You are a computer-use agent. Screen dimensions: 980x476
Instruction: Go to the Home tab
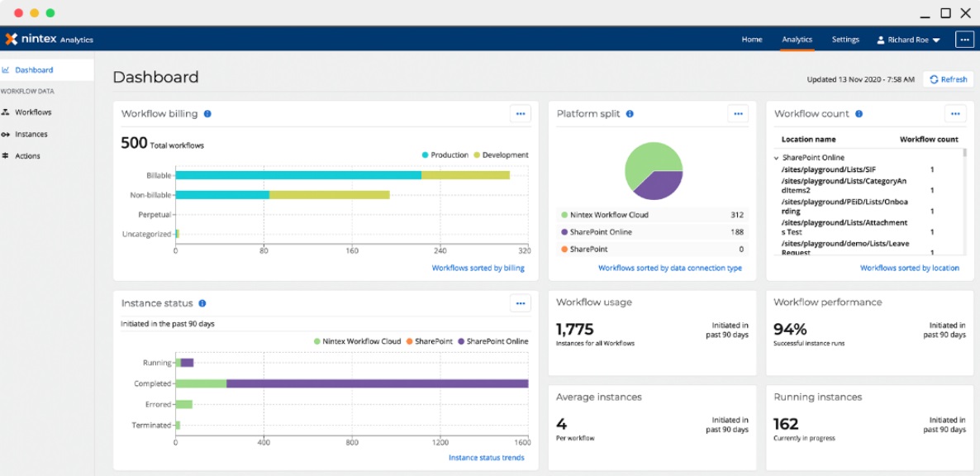click(752, 40)
